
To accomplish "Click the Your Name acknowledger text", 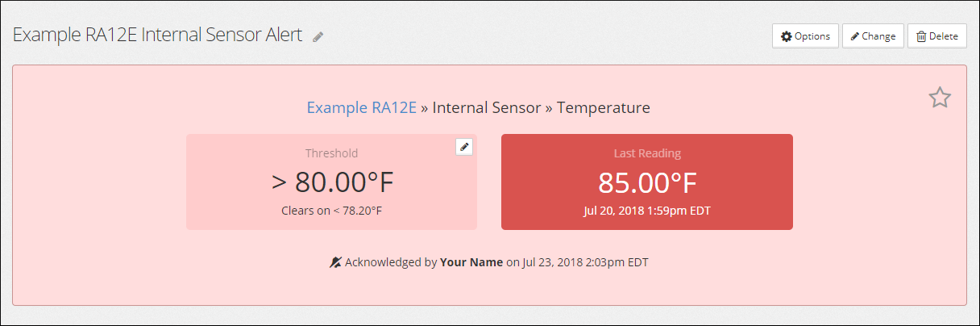I will (x=471, y=262).
